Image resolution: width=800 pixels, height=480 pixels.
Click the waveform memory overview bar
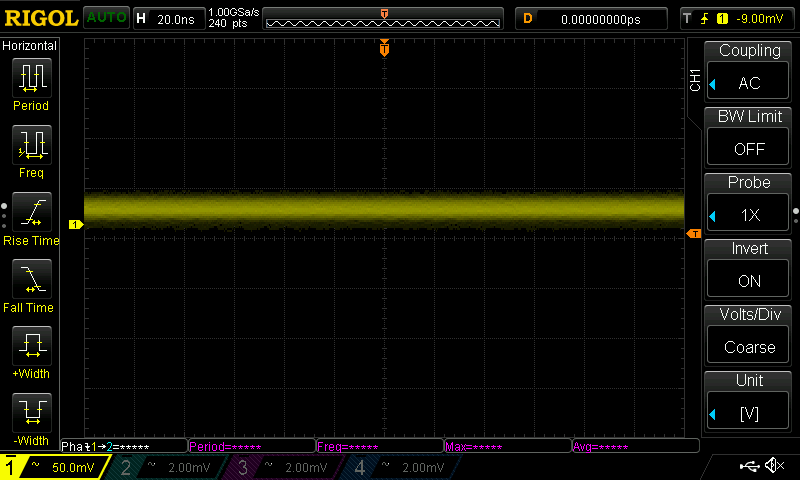pyautogui.click(x=383, y=19)
